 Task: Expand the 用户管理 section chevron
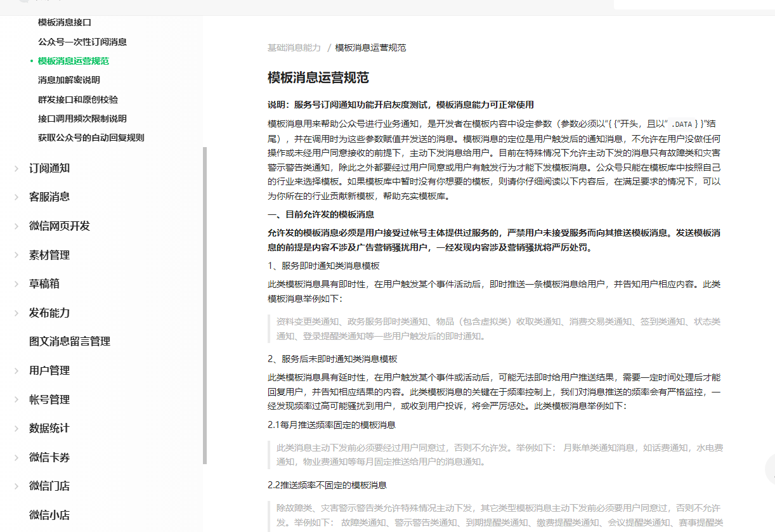[16, 371]
